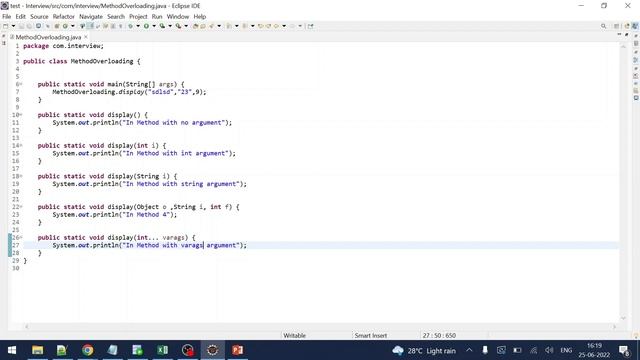Image resolution: width=640 pixels, height=360 pixels.
Task: Click the Open Perspective icon
Action: [x=616, y=26]
